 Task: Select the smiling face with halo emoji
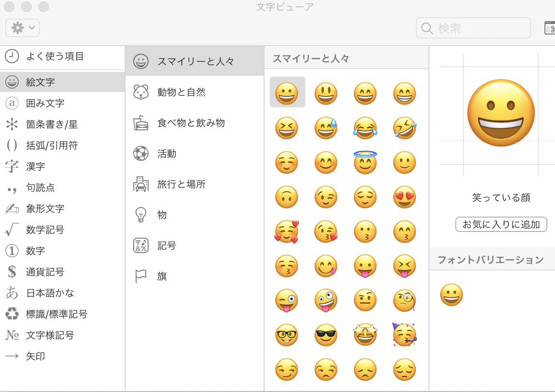[365, 162]
